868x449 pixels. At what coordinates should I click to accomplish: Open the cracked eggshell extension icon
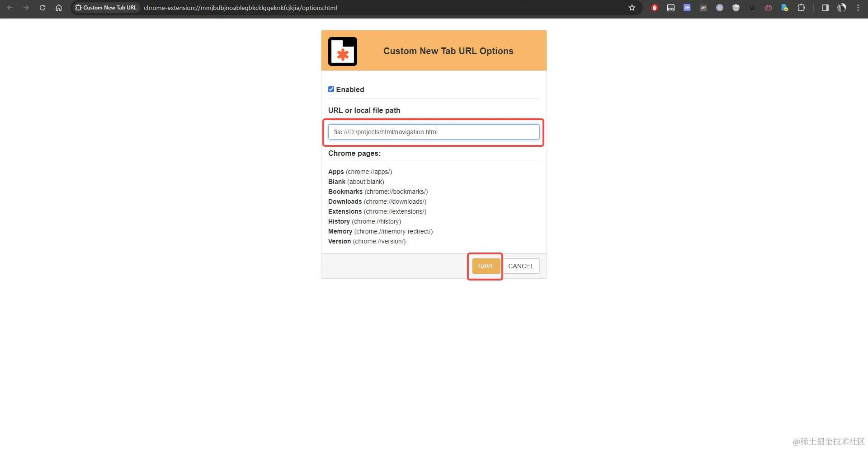736,8
